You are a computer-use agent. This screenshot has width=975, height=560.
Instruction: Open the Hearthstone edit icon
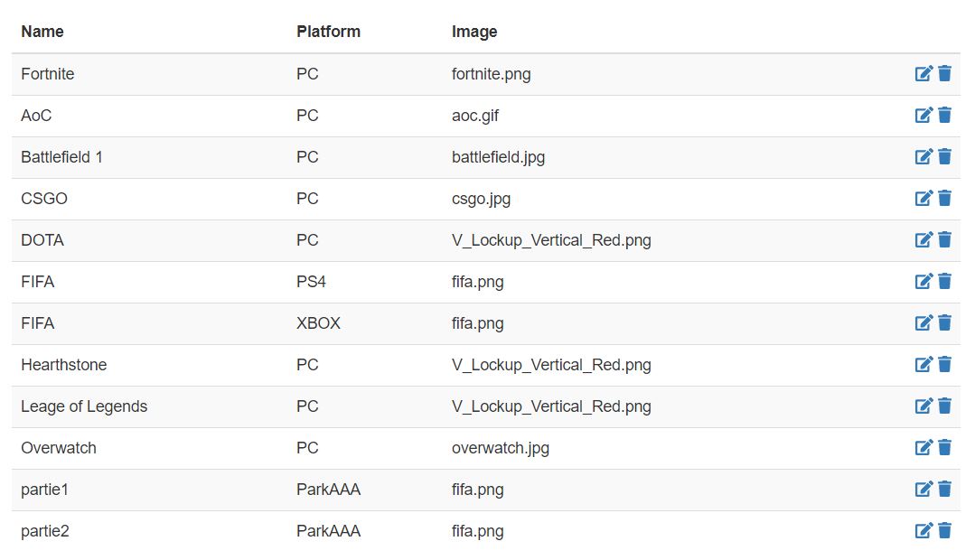[923, 364]
